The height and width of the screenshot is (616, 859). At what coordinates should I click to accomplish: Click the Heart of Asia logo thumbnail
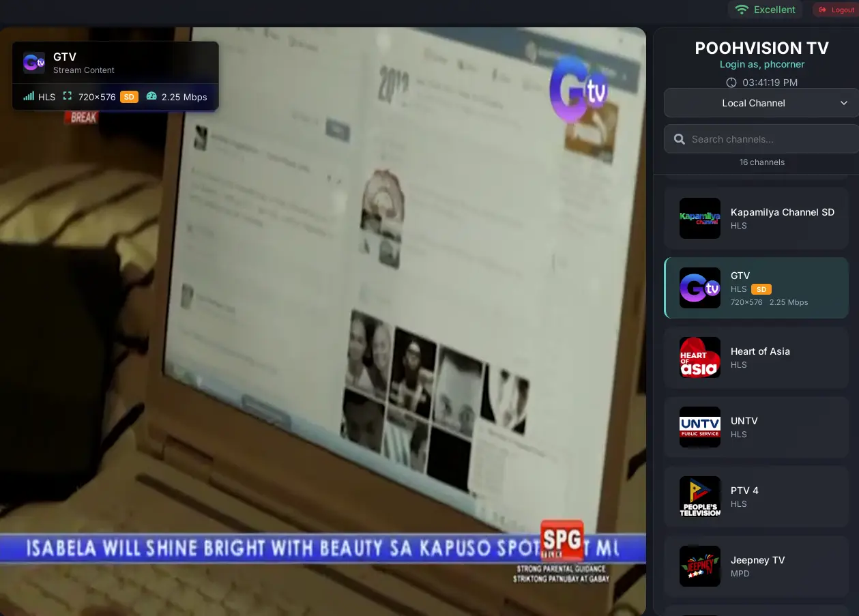click(x=700, y=357)
